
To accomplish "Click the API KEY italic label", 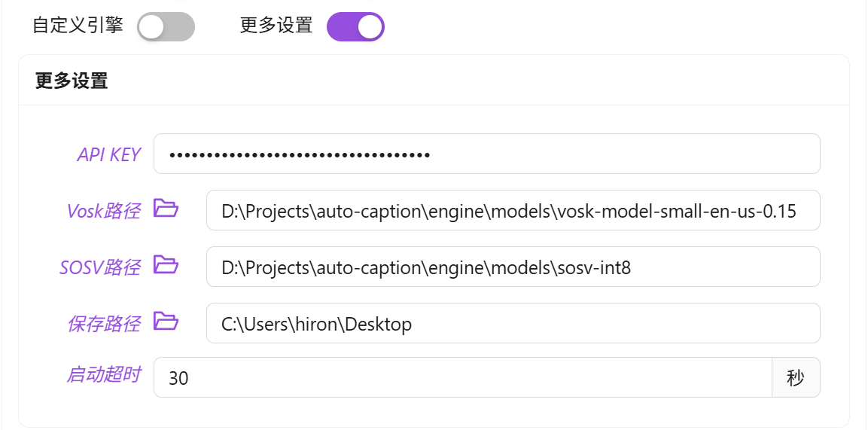I will pos(108,154).
